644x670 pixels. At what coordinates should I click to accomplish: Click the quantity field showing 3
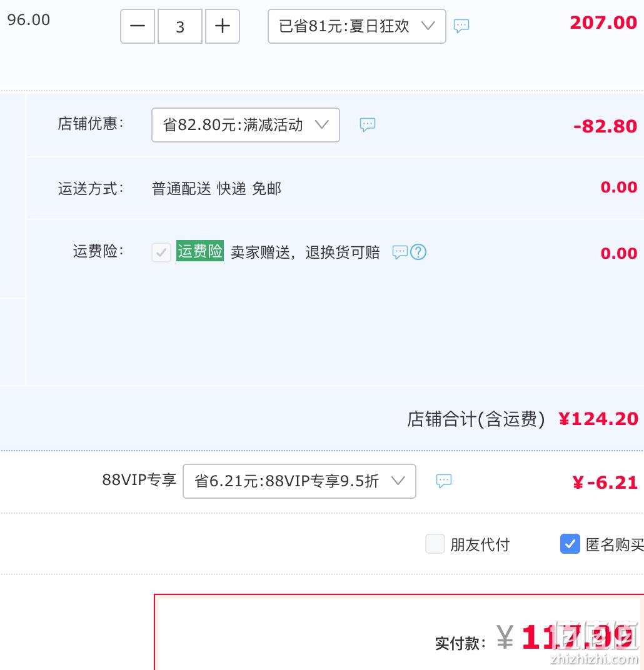click(x=180, y=26)
